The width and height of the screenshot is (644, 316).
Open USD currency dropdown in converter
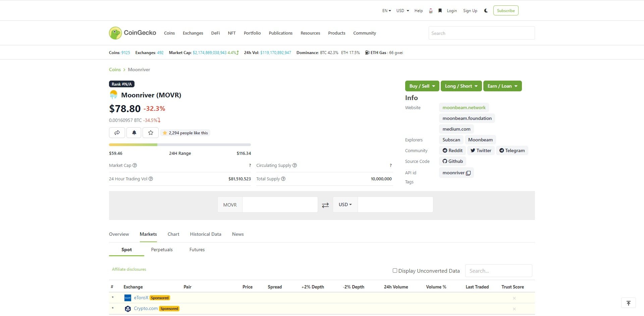tap(345, 205)
